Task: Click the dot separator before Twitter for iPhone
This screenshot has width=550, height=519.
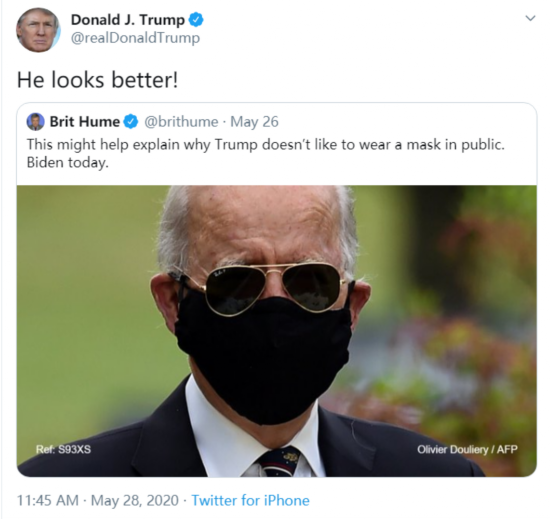Action: [185, 501]
